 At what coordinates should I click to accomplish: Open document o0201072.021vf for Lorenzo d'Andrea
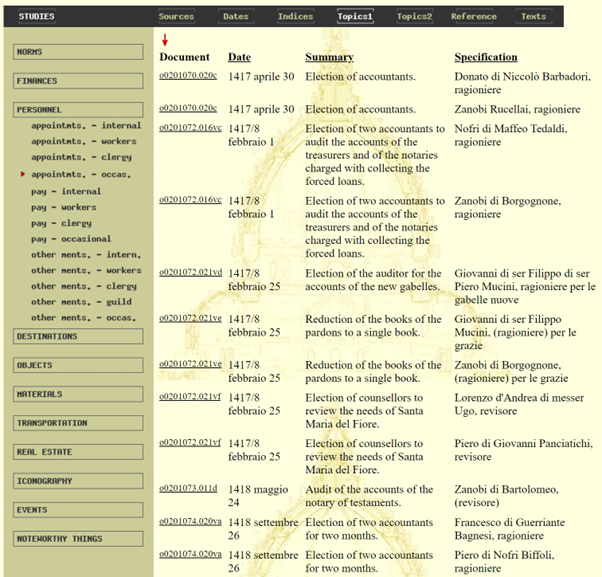(190, 396)
